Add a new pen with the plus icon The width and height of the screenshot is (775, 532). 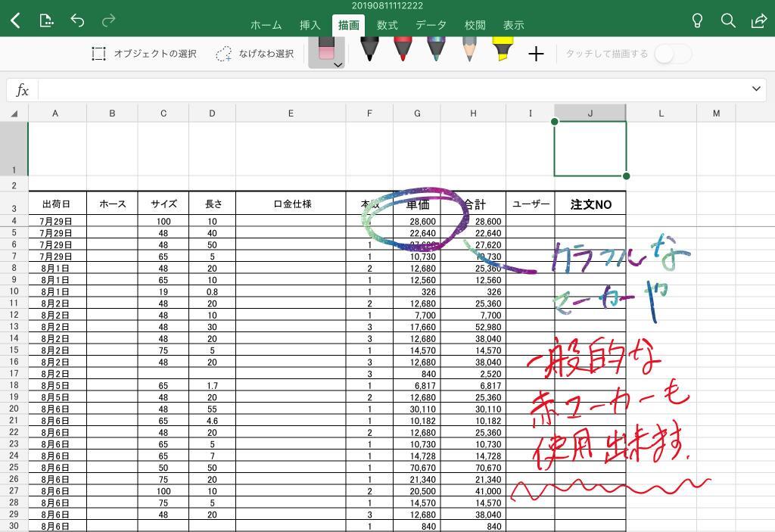[x=537, y=54]
